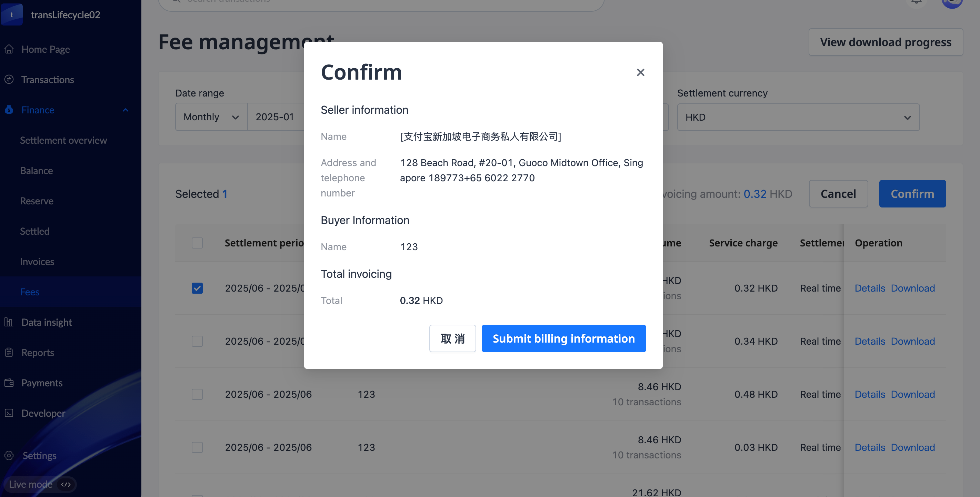Screen dimensions: 980x497
Task: Click the Reports clipboard icon
Action: click(9, 353)
